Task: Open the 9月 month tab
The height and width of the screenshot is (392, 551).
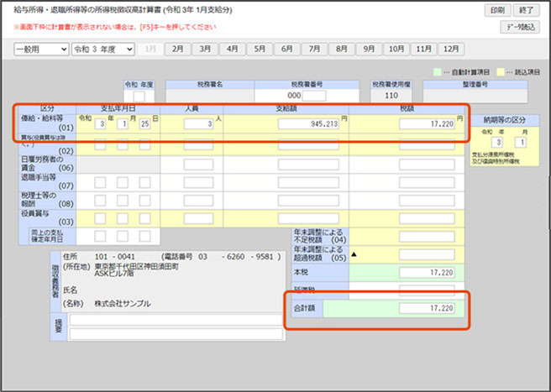Action: click(369, 50)
